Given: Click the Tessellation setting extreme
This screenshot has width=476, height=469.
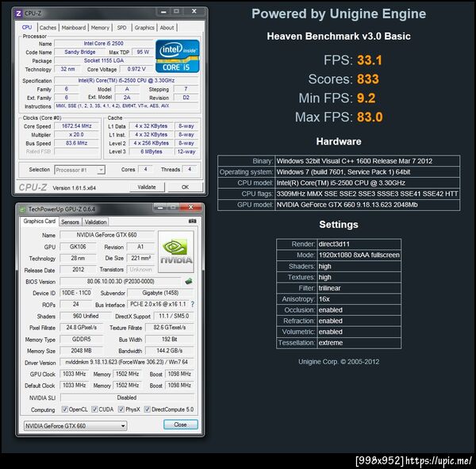Looking at the screenshot, I should (359, 343).
